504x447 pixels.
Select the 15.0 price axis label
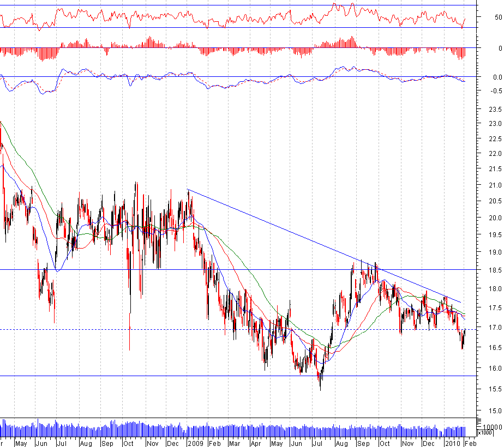495,410
